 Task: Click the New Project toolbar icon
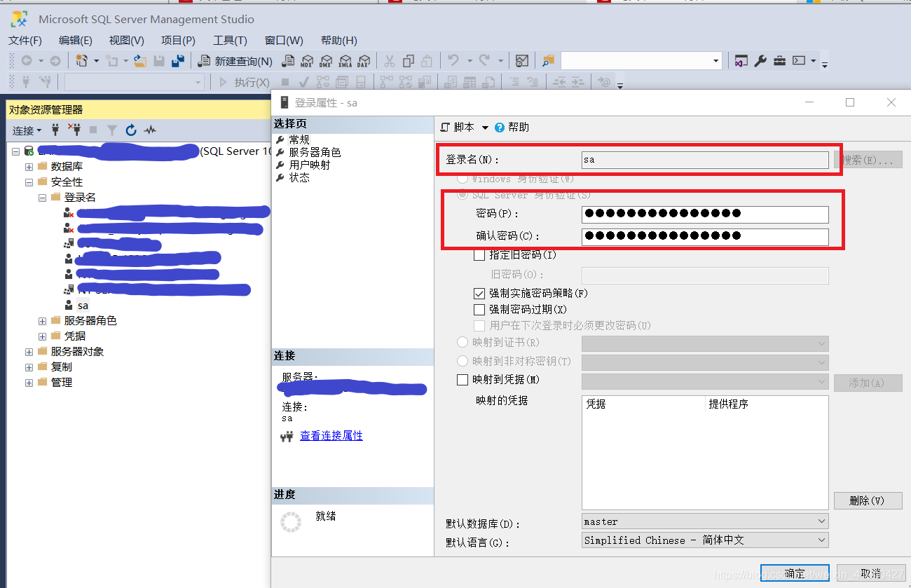click(x=82, y=61)
